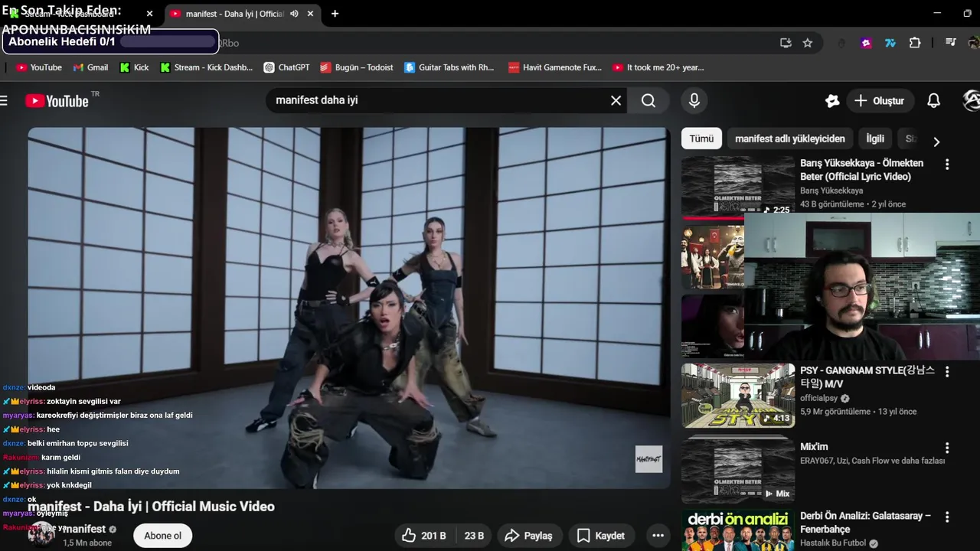Open more actions ellipsis under video
This screenshot has width=980, height=551.
[x=657, y=536]
